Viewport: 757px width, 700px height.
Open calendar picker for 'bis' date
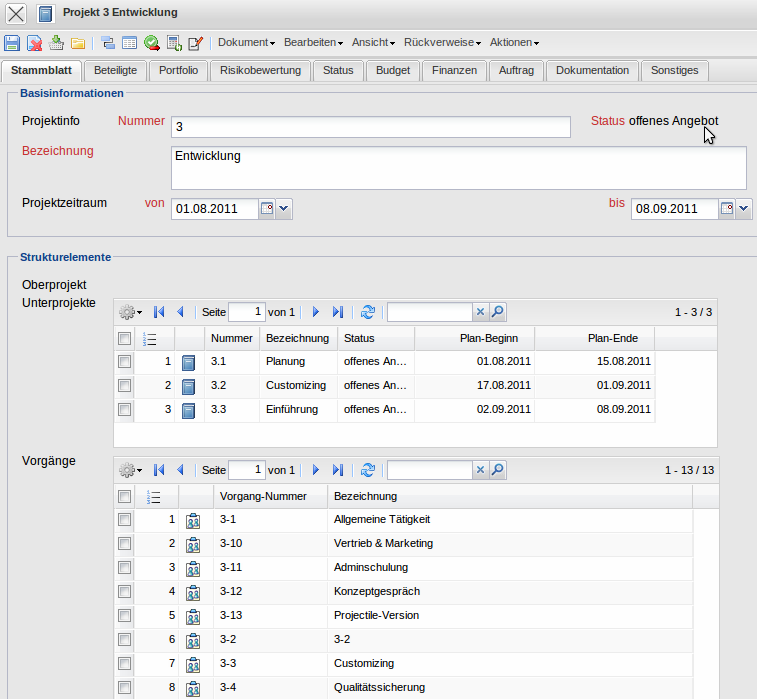click(727, 209)
